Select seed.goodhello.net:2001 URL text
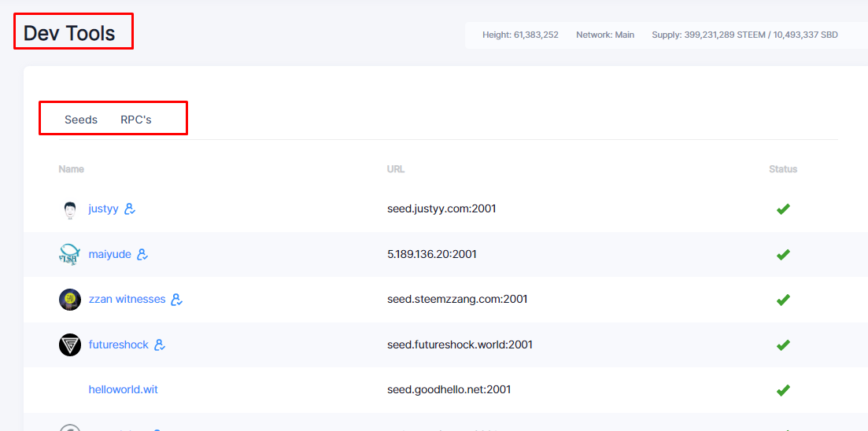 (x=449, y=389)
